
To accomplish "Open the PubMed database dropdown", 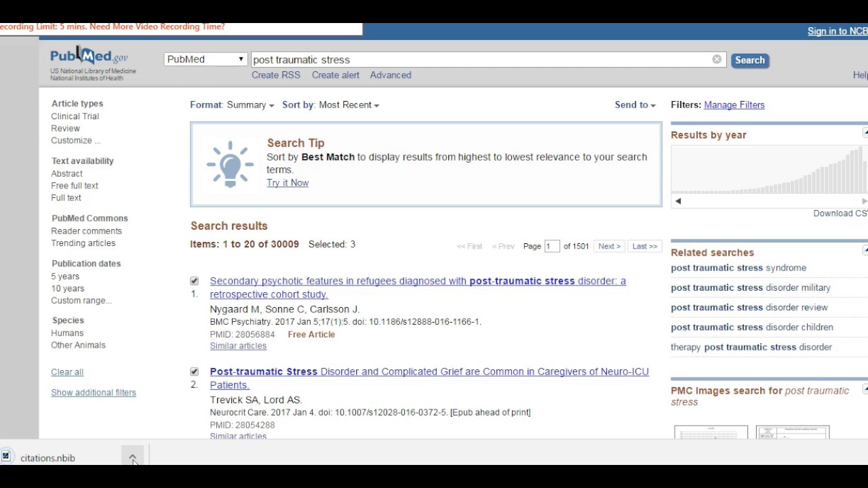I will click(x=205, y=60).
